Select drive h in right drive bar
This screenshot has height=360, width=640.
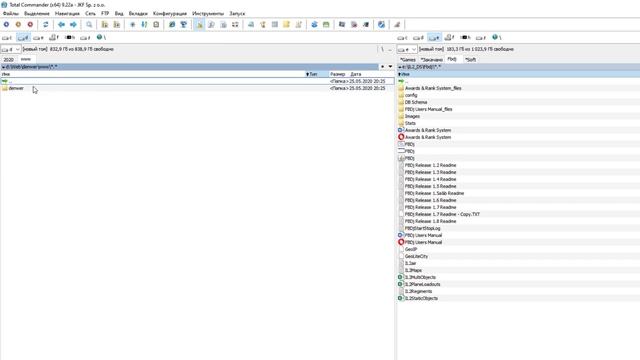click(x=465, y=38)
